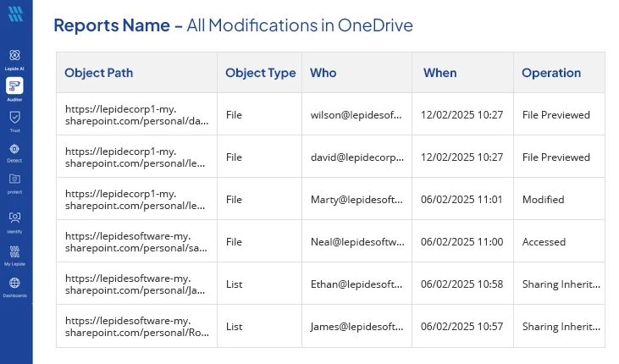Click the 06/02/2025 11:01 timestamp
Screen dimensions: 619x364
click(x=461, y=200)
